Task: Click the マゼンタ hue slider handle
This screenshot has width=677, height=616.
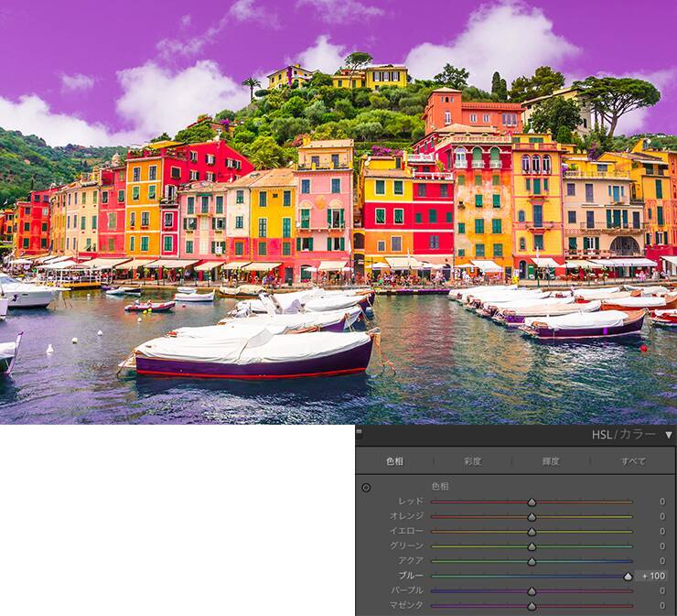Action: (x=532, y=605)
